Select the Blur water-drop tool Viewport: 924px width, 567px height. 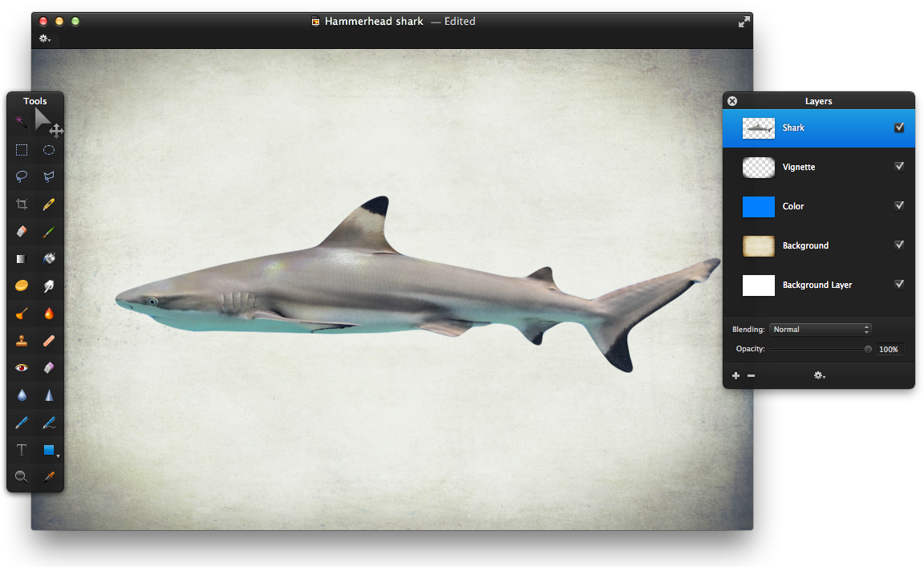point(21,395)
